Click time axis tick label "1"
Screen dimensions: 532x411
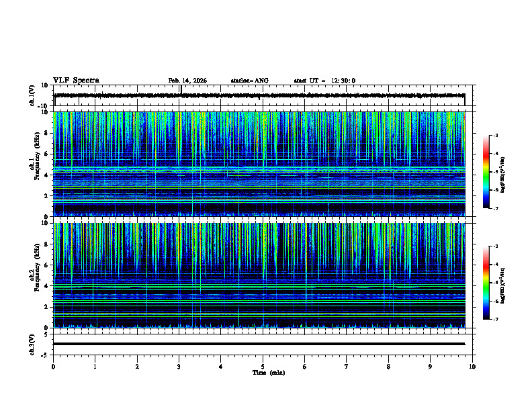95,367
